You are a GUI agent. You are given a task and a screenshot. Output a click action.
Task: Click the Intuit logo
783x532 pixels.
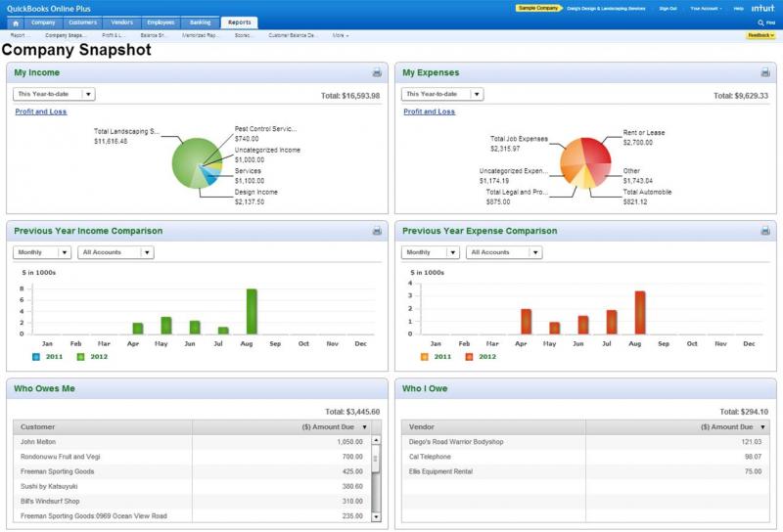(762, 8)
